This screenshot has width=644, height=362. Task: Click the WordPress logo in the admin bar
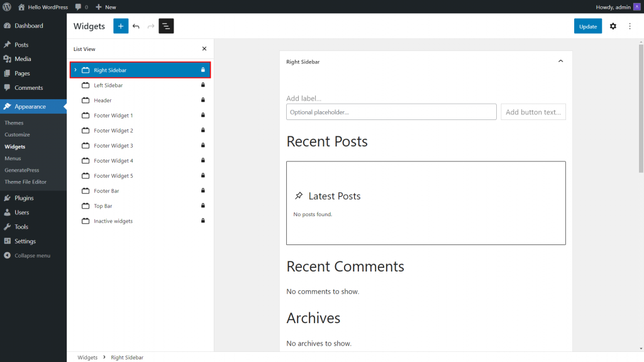coord(6,7)
